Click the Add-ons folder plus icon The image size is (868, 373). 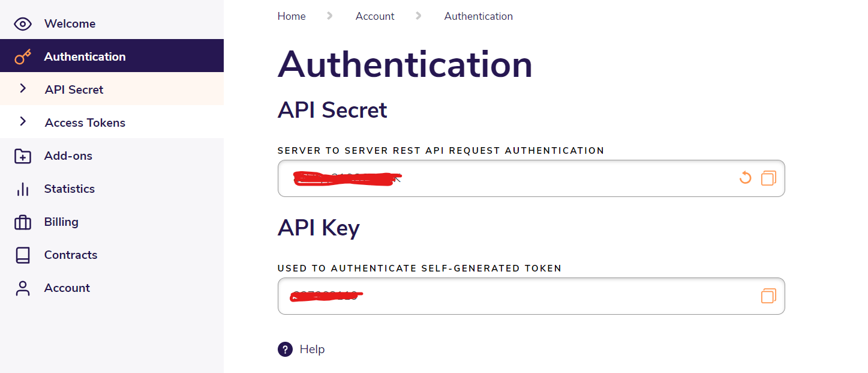(x=23, y=156)
